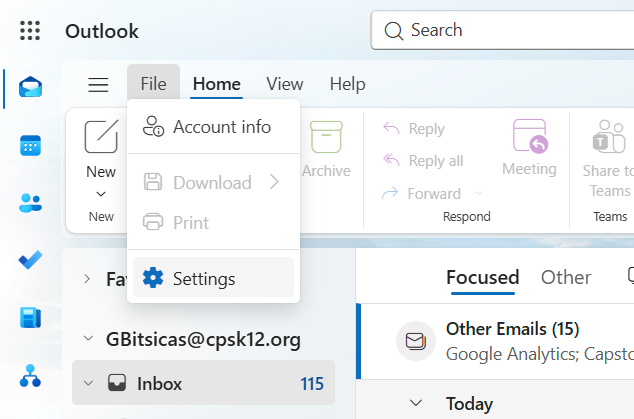Click the Outlook title text
Image resolution: width=634 pixels, height=419 pixels.
[102, 32]
